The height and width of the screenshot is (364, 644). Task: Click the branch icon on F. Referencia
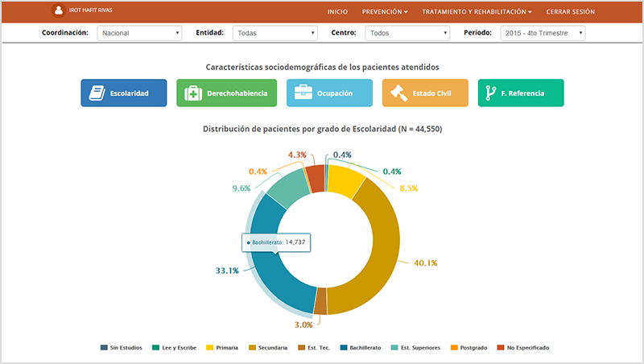click(x=489, y=93)
